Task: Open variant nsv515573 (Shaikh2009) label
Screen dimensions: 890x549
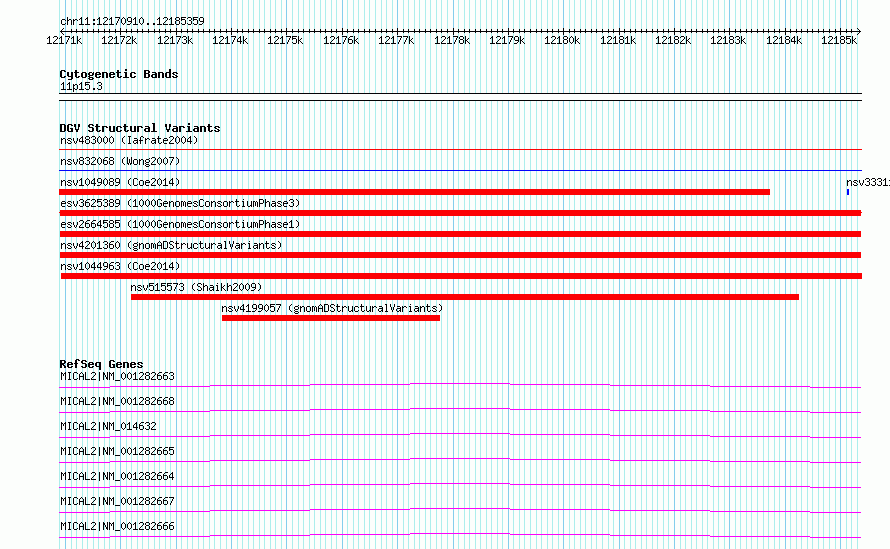Action: (x=196, y=287)
